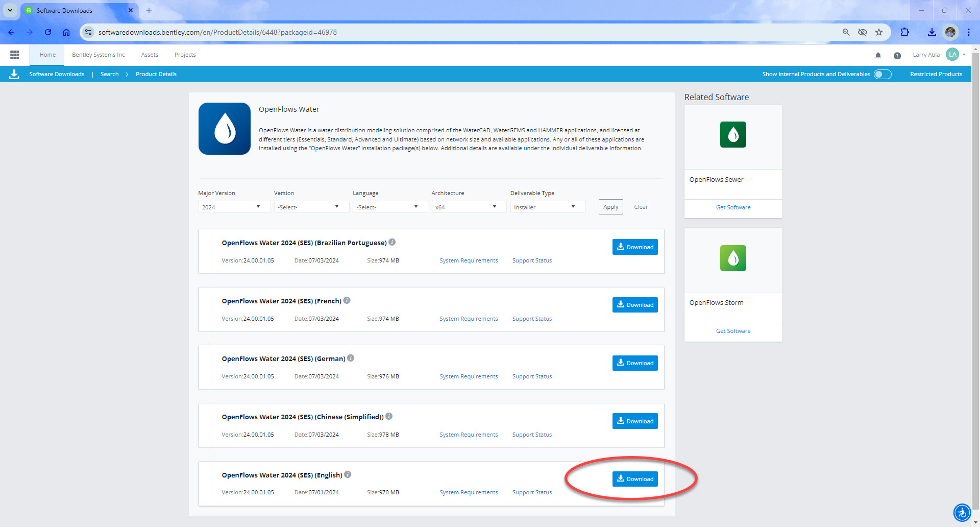The width and height of the screenshot is (980, 527).
Task: Click the notifications bell icon
Action: click(x=878, y=55)
